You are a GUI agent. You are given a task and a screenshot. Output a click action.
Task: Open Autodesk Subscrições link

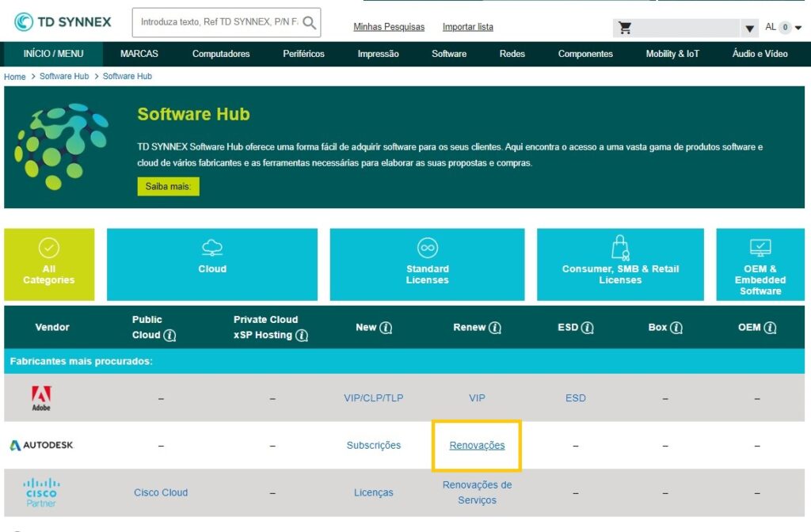[x=374, y=445]
